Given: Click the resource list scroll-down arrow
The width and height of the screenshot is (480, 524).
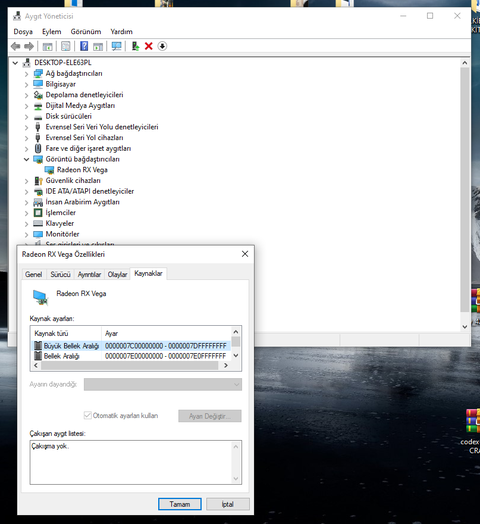Looking at the screenshot, I should pos(236,355).
